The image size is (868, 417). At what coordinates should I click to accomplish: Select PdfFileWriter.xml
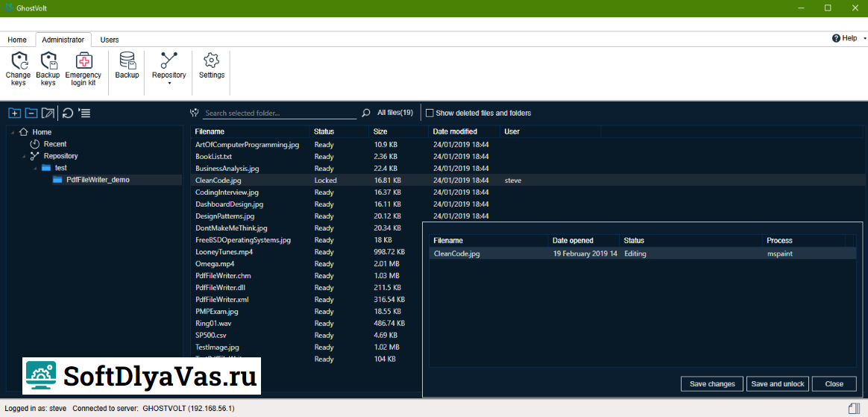(222, 300)
